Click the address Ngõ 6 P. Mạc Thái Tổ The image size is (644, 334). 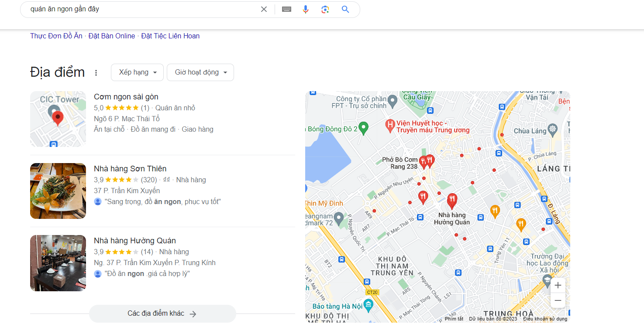[x=127, y=119]
